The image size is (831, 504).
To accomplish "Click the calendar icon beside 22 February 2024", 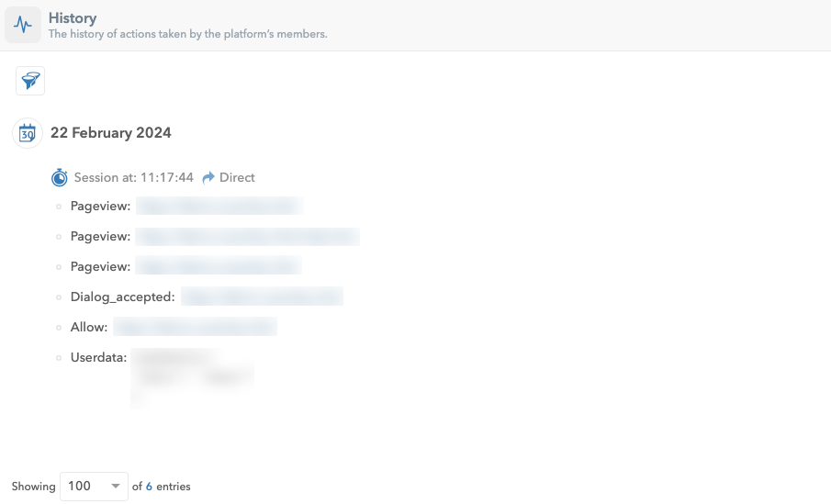I will pyautogui.click(x=28, y=133).
